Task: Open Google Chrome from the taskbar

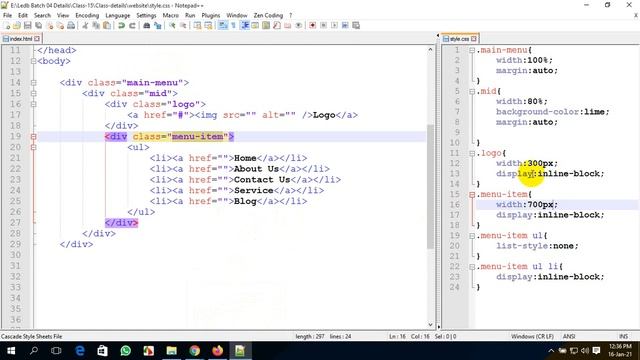Action: (x=195, y=351)
